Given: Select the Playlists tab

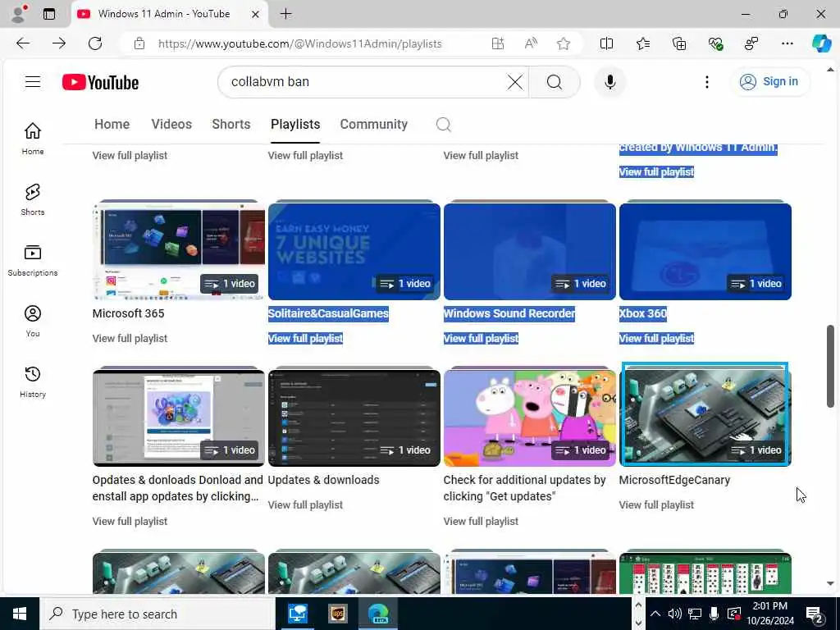Looking at the screenshot, I should coord(295,125).
